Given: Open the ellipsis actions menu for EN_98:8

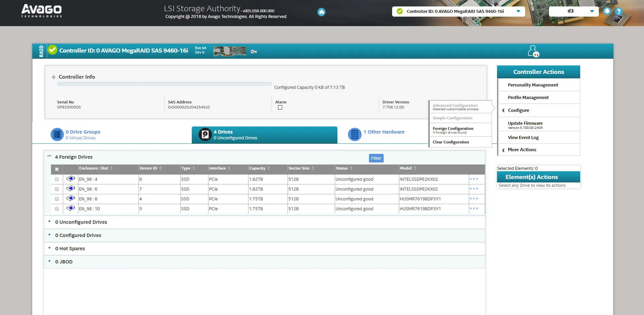Looking at the screenshot, I should [x=474, y=199].
